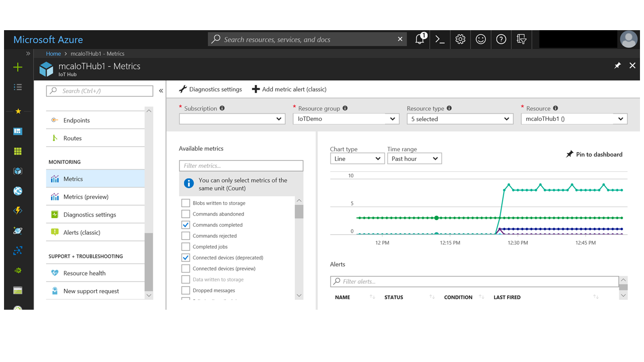Open the portal settings gear
The image size is (644, 362).
[460, 39]
